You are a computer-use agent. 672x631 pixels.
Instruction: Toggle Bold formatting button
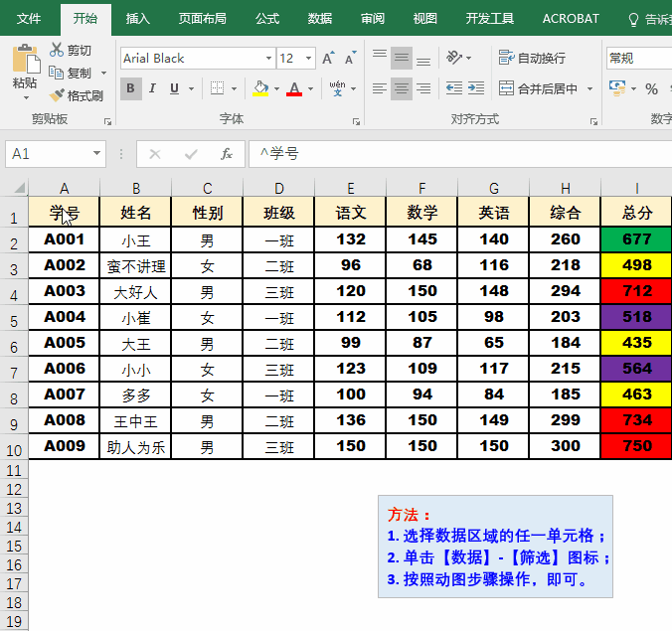pyautogui.click(x=131, y=88)
